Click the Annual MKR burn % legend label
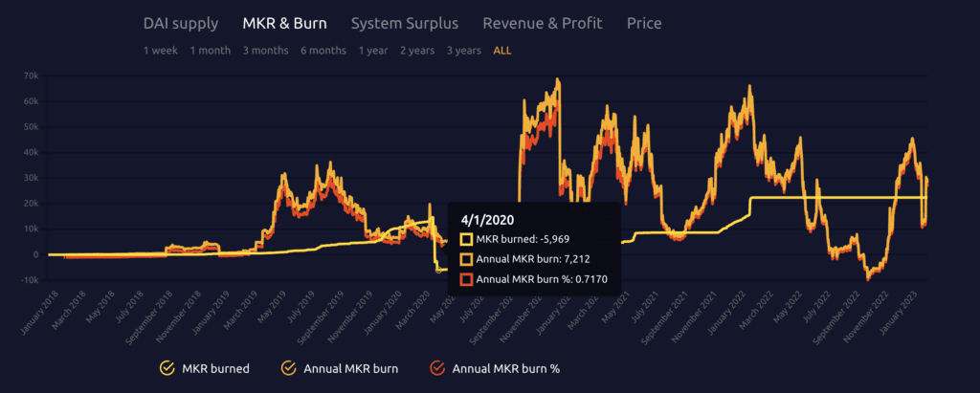 click(505, 369)
